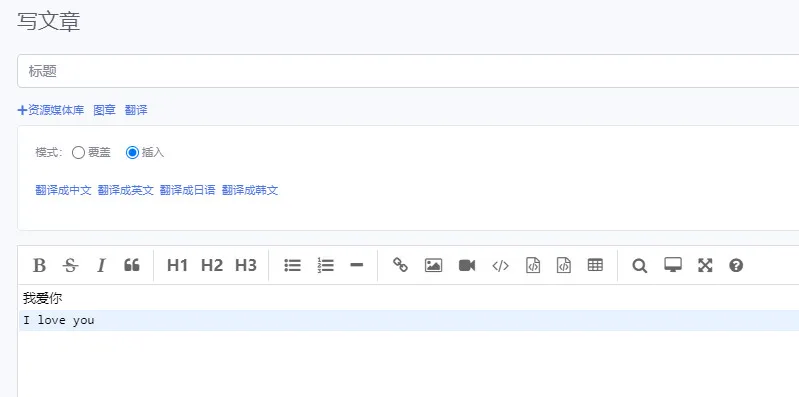Insert a table
The width and height of the screenshot is (799, 397).
(x=595, y=265)
